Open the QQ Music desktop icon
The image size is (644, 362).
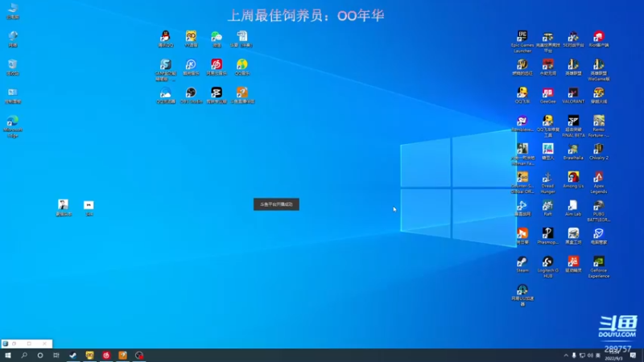[242, 67]
